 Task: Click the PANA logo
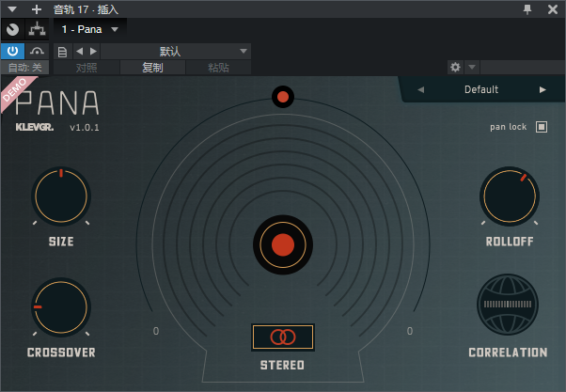pos(57,102)
